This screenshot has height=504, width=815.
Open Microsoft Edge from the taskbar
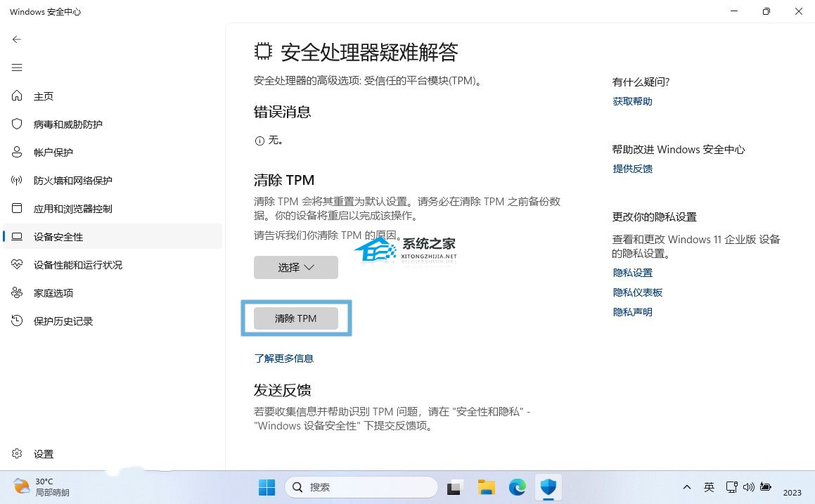(x=517, y=486)
